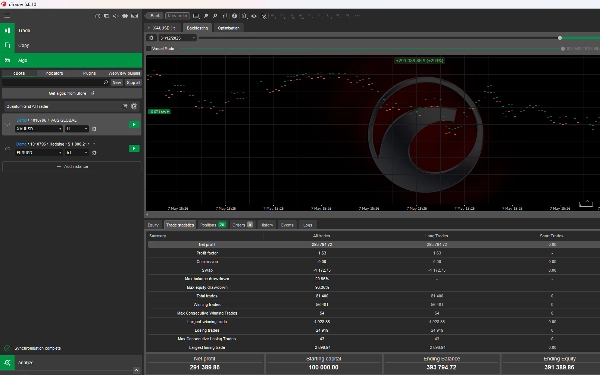Click the Max Consecutive Winning Trades row label
Viewport: 600px width, 375px height.
[x=207, y=313]
